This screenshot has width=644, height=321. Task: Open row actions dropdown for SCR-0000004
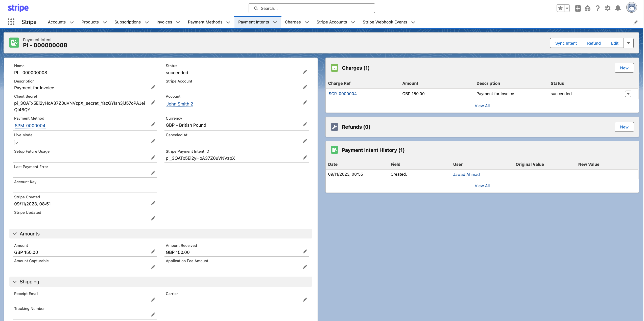point(628,94)
